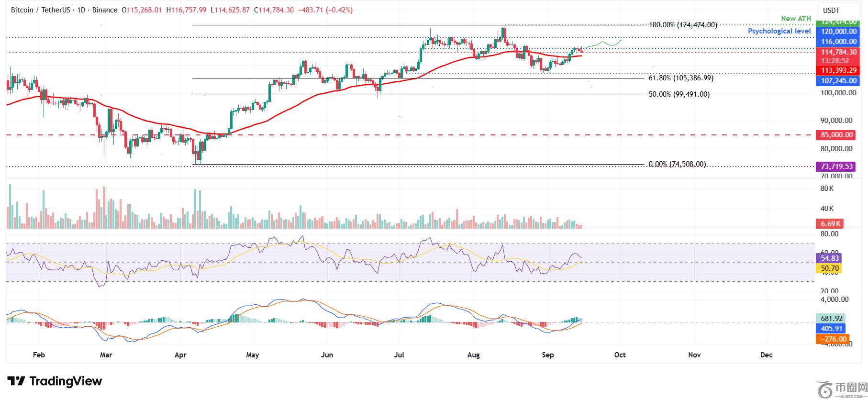Click the blue 107,245.00 support level label
Screen dimensions: 868x399
click(x=835, y=81)
